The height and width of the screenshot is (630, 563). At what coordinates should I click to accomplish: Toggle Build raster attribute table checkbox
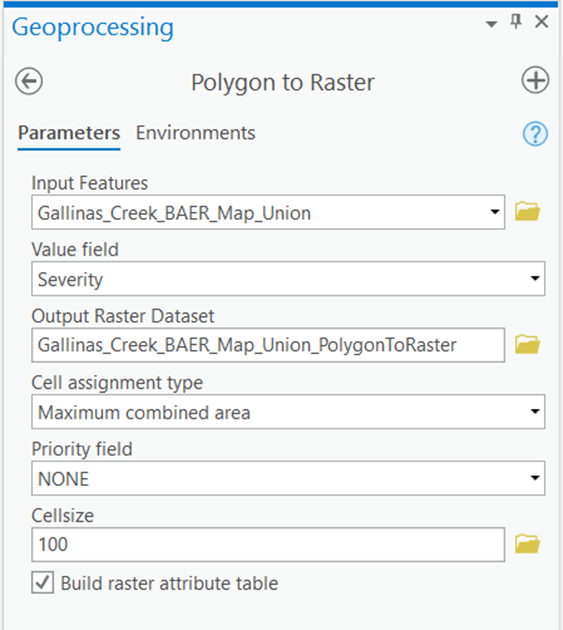pyautogui.click(x=43, y=583)
